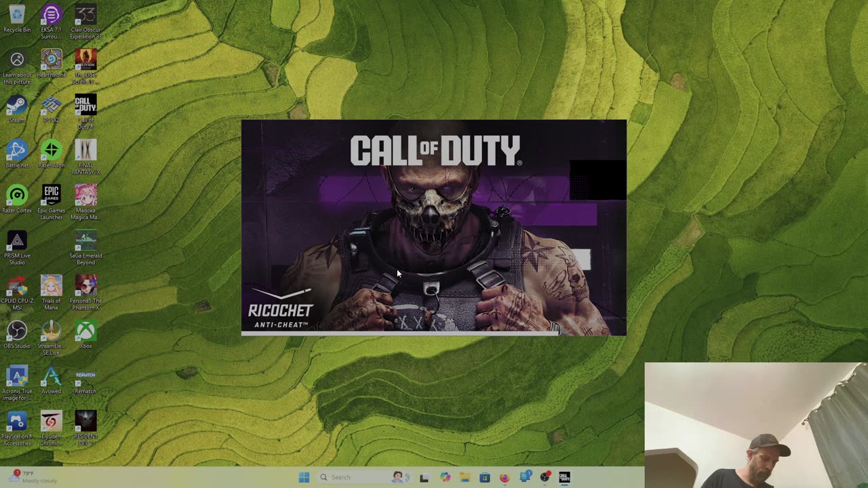This screenshot has height=488, width=868.
Task: Open the Epic Games Launcher shortcut
Action: [x=51, y=203]
